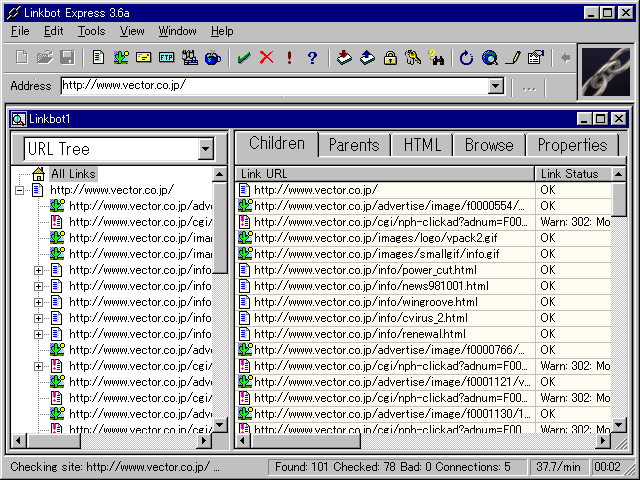Click the cactus images filter icon
This screenshot has height=480, width=640.
coord(121,58)
